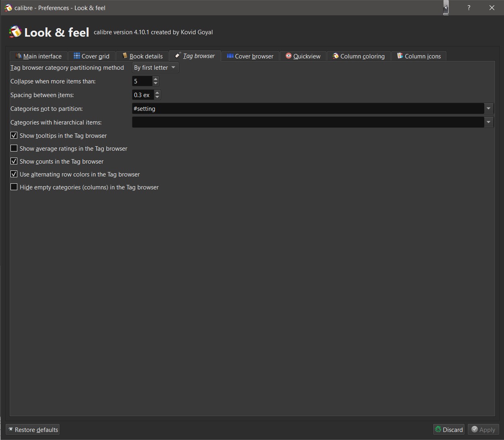
Task: Uncheck Show counts in the Tag browser
Action: click(x=14, y=161)
